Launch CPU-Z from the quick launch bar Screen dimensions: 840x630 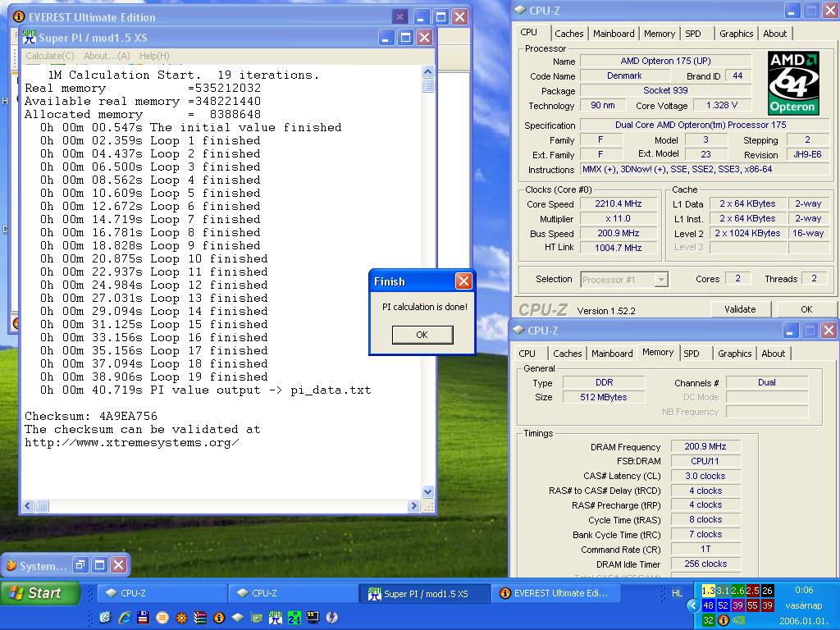point(238,617)
